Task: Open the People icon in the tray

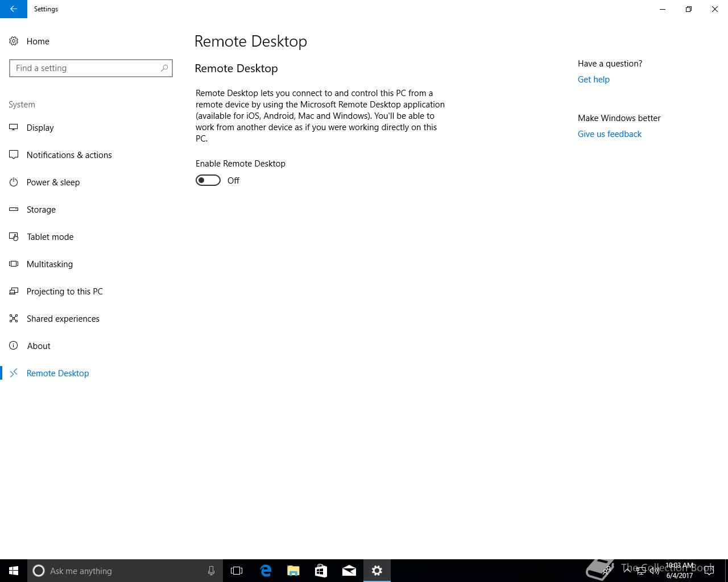Action: point(607,571)
